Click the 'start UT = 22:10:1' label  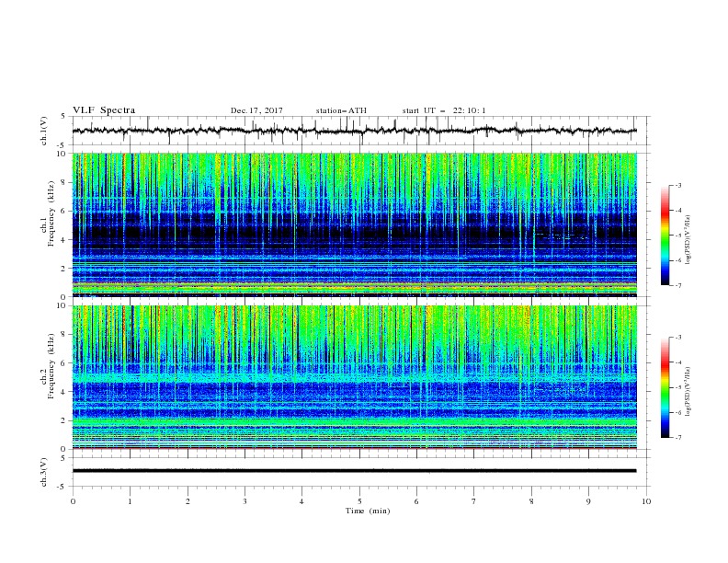[444, 110]
